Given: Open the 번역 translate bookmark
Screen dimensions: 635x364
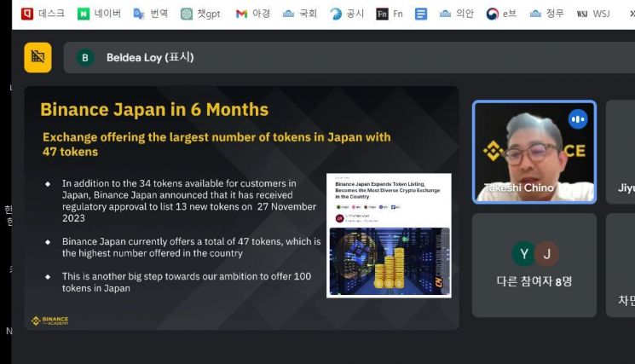Looking at the screenshot, I should (x=151, y=14).
